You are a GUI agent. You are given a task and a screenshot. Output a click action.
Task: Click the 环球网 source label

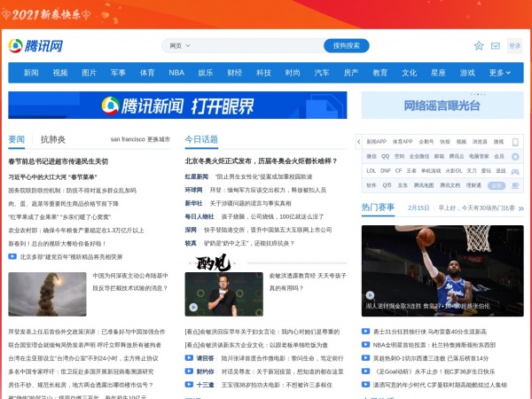[193, 190]
